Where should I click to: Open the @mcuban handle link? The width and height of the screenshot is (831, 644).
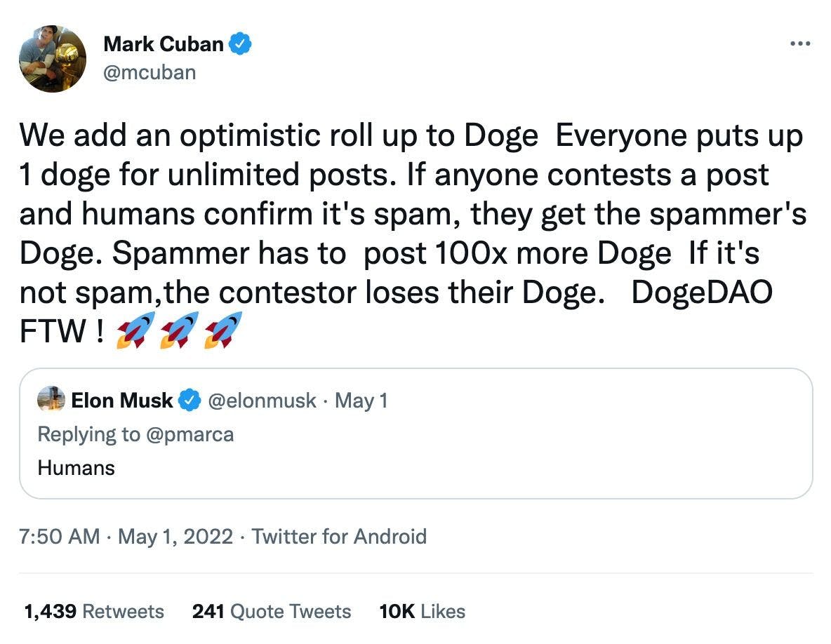(x=149, y=72)
